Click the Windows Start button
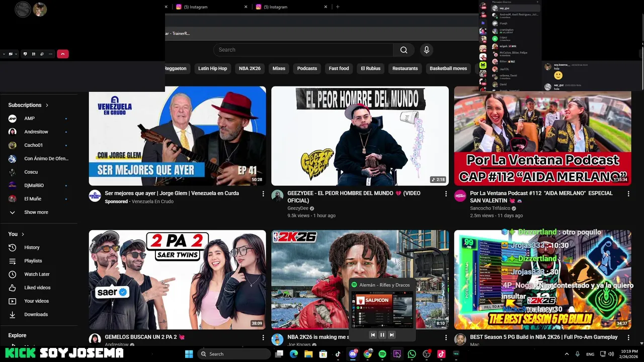Viewport: 644px width, 362px height. point(189,354)
